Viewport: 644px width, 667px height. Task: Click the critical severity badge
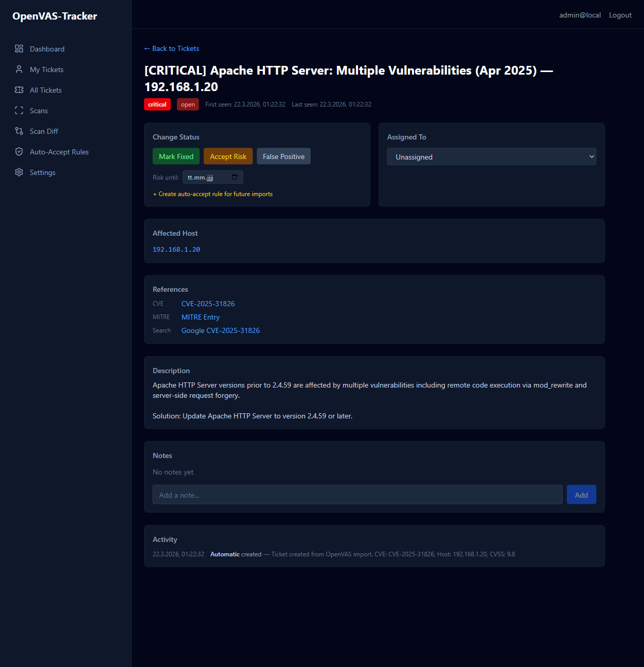[x=157, y=104]
